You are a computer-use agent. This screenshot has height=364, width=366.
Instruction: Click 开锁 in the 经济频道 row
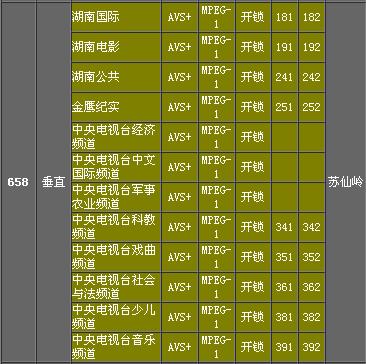pyautogui.click(x=253, y=137)
